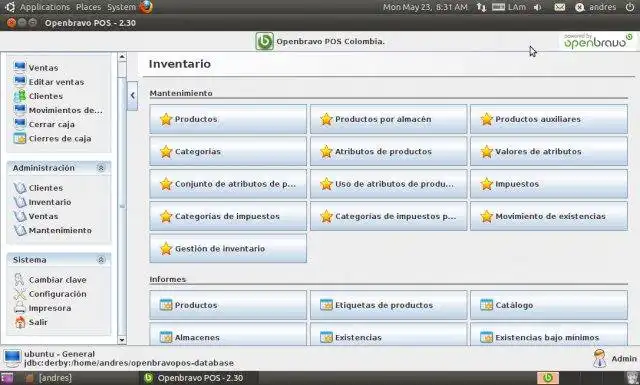
Task: Open Valores de atributos
Action: click(x=549, y=151)
